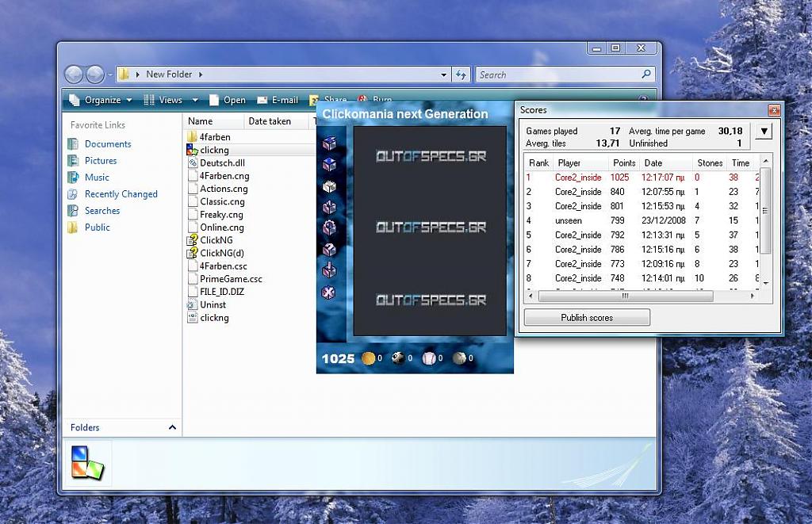Click the New Folder breadcrumb in address bar
This screenshot has width=812, height=524.
[x=169, y=74]
